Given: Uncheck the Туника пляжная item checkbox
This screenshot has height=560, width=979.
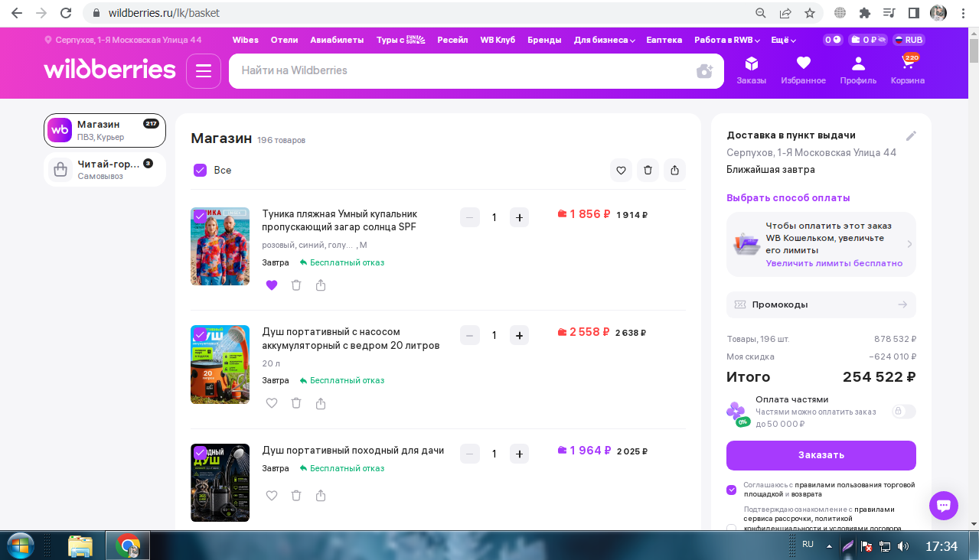Looking at the screenshot, I should coord(200,217).
